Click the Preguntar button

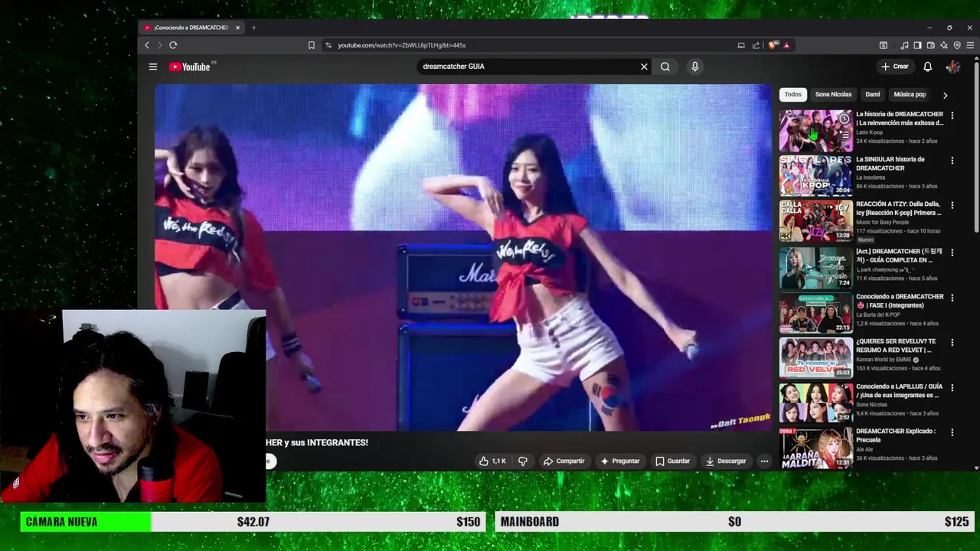(620, 461)
